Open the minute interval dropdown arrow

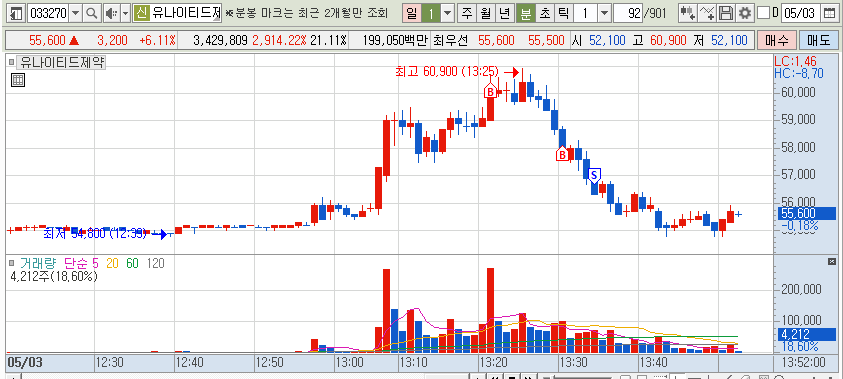[x=604, y=13]
